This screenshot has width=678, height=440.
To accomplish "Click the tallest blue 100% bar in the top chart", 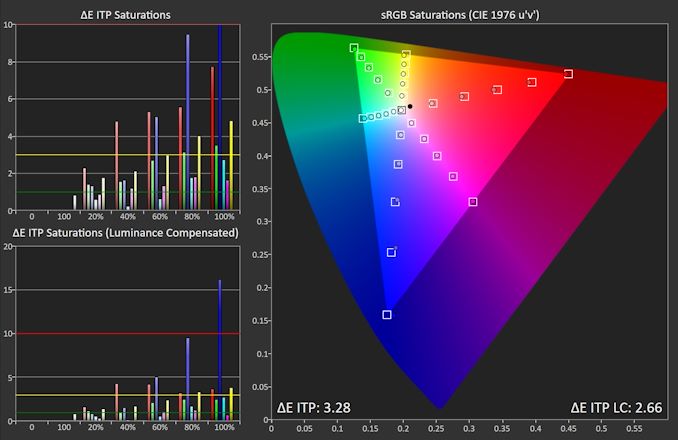I will (220, 118).
